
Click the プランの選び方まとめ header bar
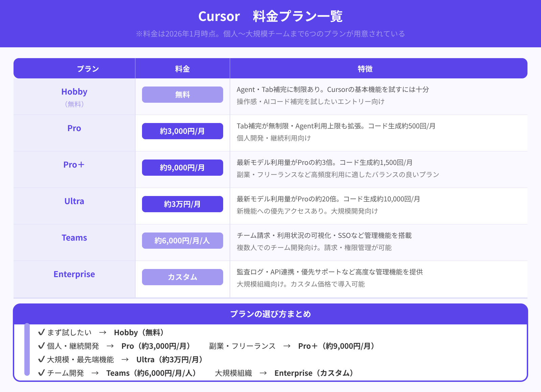(270, 314)
